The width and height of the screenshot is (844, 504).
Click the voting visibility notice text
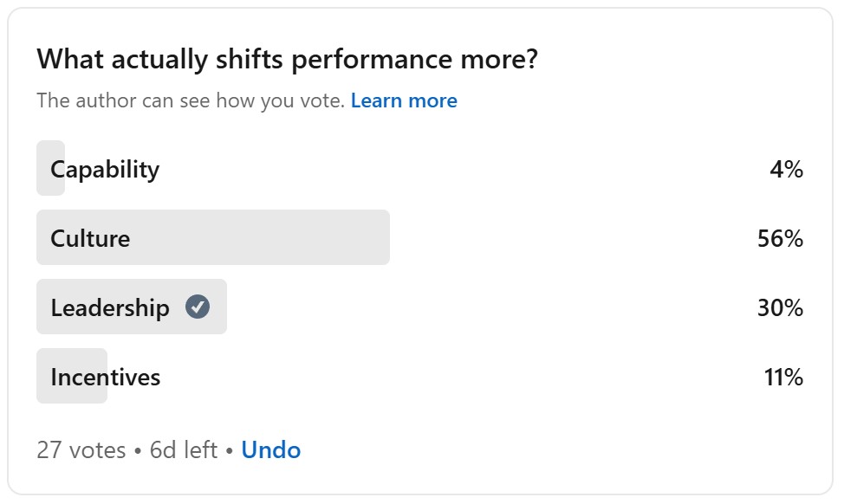tap(189, 101)
